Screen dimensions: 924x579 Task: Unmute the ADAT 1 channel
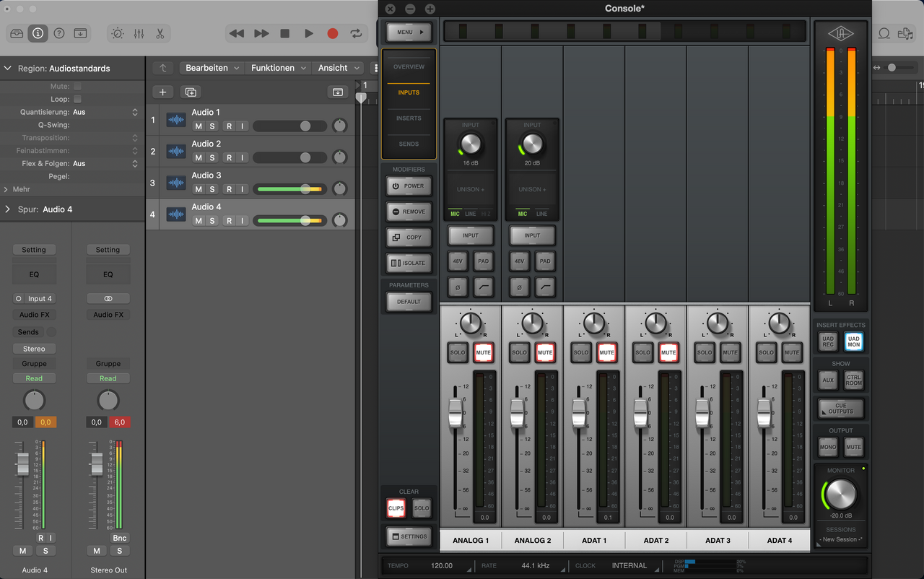click(606, 352)
